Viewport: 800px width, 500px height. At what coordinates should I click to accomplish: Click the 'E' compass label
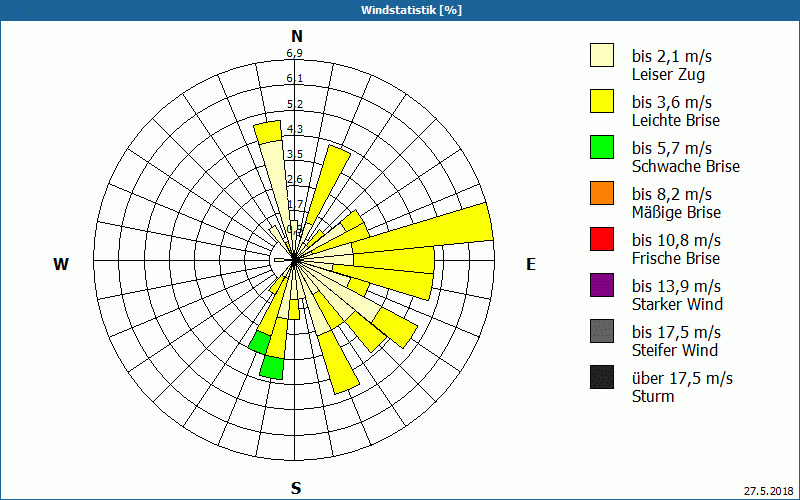[531, 264]
